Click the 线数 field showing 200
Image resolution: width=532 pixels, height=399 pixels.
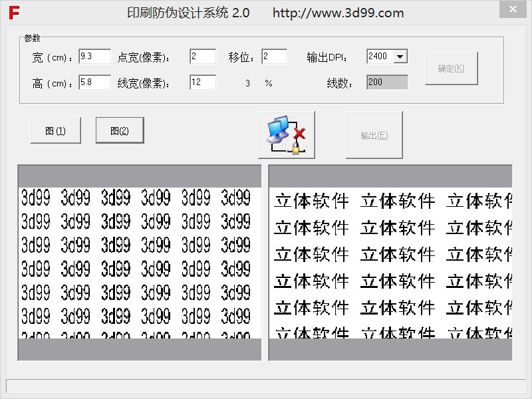[x=386, y=82]
